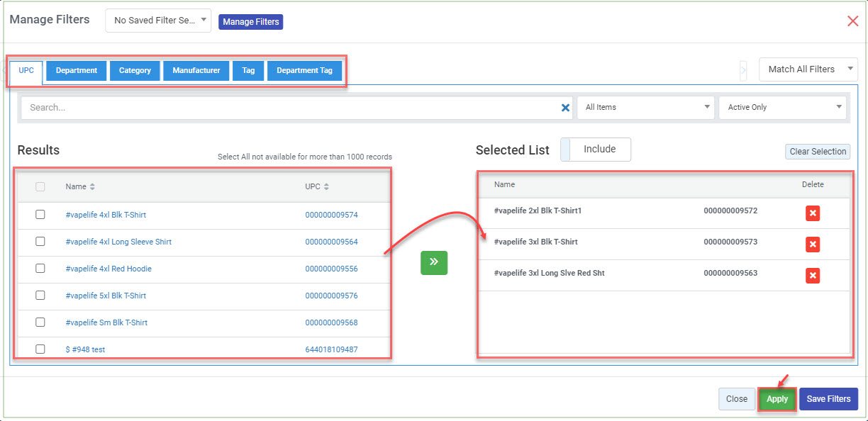Toggle the Include switch for Selected List

[595, 150]
